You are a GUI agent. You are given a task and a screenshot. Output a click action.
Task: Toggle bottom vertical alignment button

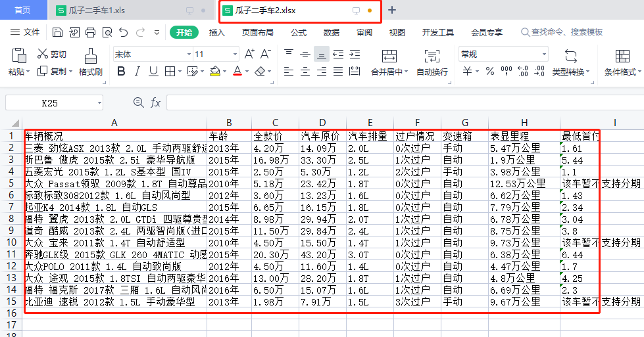322,54
